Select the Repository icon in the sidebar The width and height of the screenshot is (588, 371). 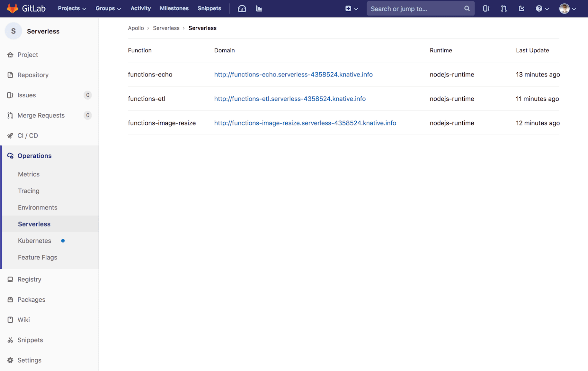click(x=11, y=75)
